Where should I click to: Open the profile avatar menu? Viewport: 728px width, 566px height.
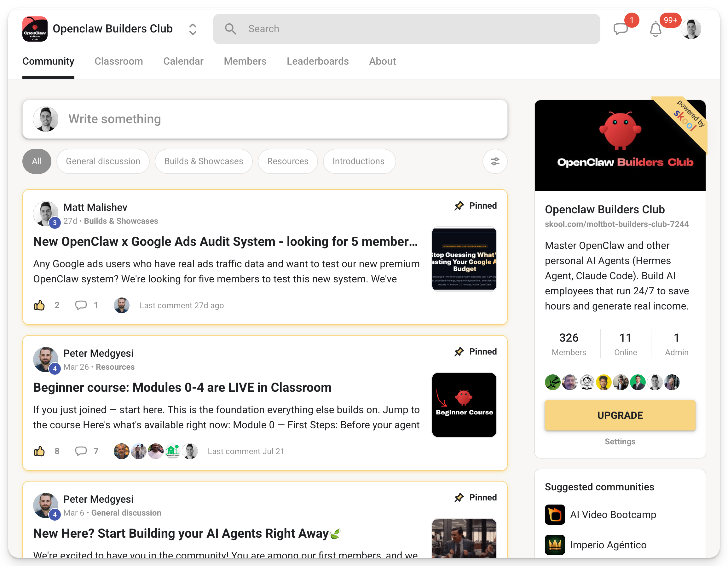tap(691, 29)
